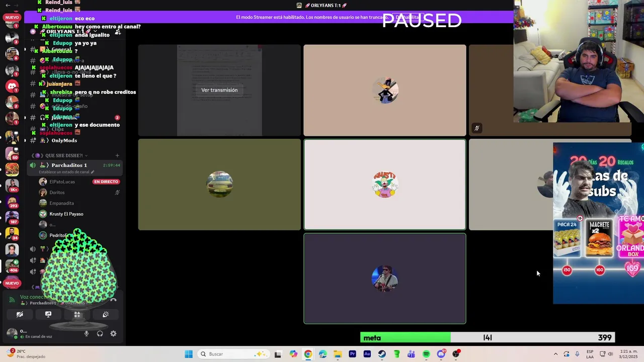Click invite people icon beside server name
The image size is (644, 362).
[x=118, y=32]
